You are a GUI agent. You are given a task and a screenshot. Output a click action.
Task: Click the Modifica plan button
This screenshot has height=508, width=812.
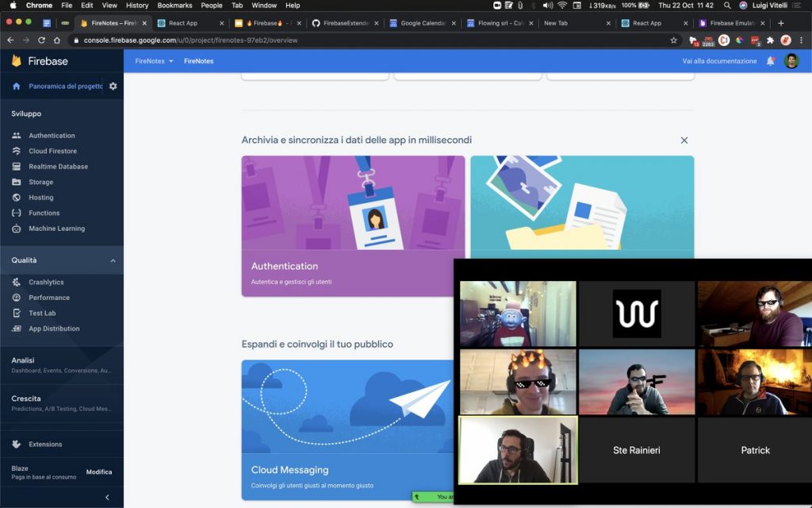click(x=99, y=472)
